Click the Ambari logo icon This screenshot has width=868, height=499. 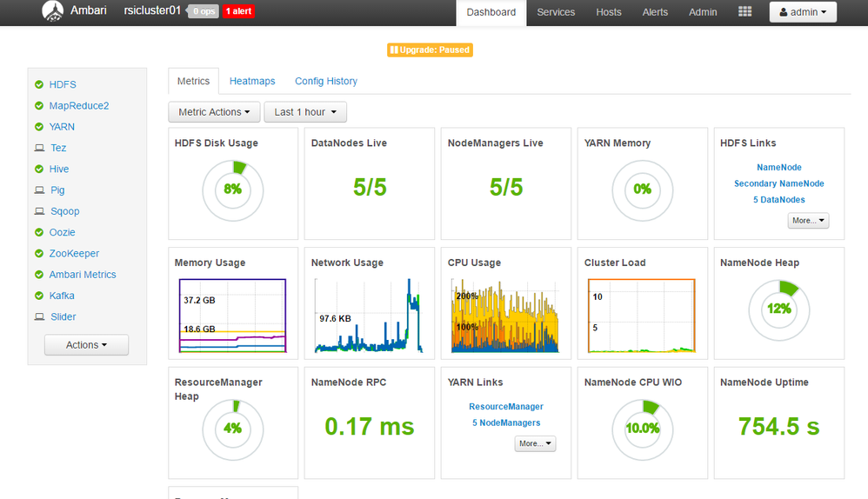(x=53, y=11)
